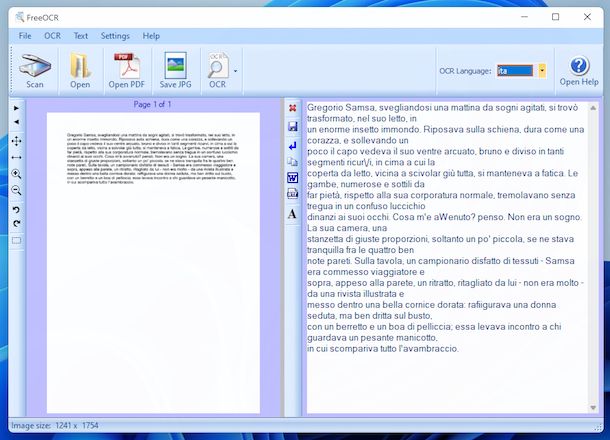
Task: Open the File menu
Action: point(25,36)
